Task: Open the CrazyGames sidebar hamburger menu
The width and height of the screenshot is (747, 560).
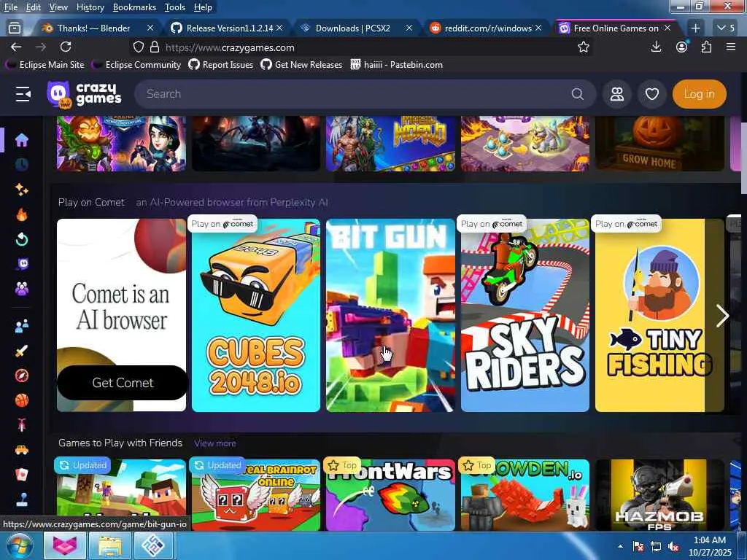Action: click(x=23, y=94)
